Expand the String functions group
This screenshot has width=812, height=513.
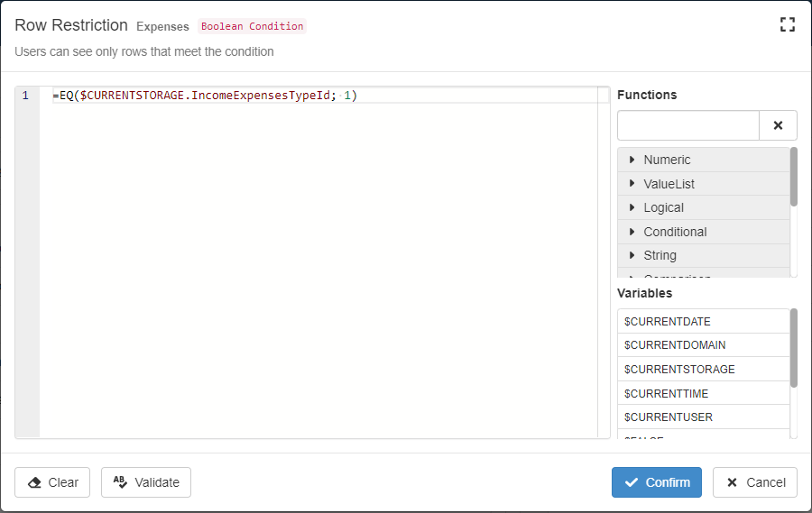point(660,255)
